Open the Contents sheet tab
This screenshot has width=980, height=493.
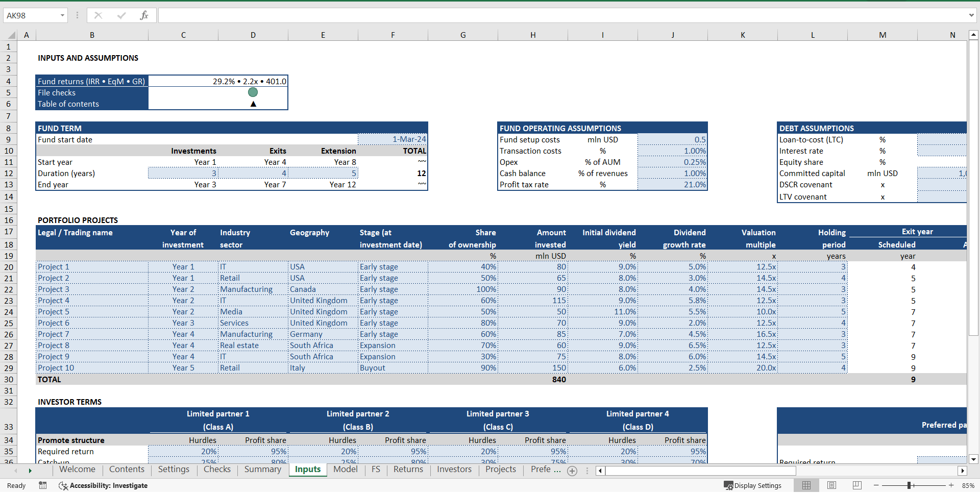(127, 470)
